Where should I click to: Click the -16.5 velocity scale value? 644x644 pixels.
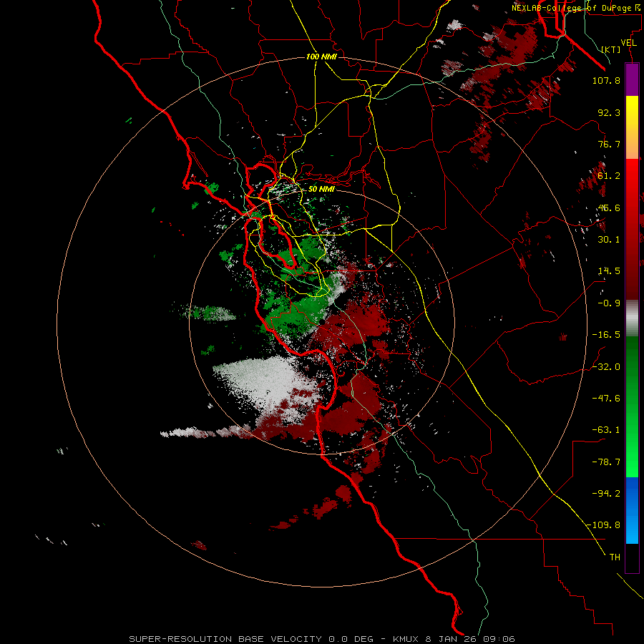point(606,335)
